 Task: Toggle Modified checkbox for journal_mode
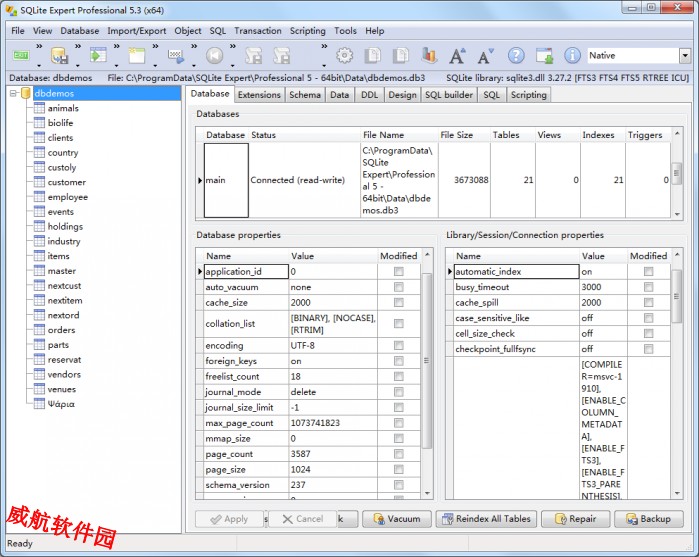point(399,392)
